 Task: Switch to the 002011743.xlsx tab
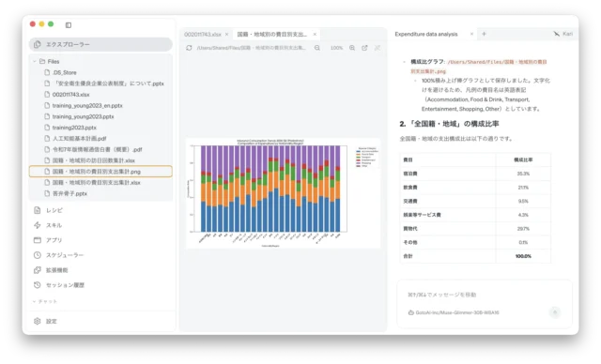point(203,35)
